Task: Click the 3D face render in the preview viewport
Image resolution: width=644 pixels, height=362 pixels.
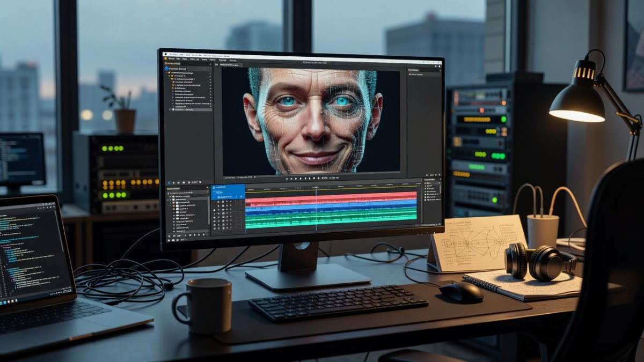Action: pyautogui.click(x=312, y=121)
